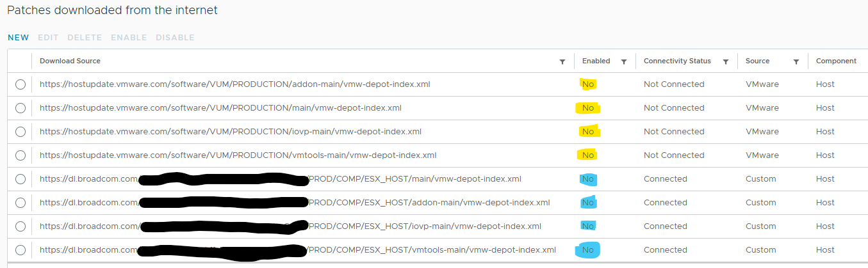
Task: Open filter for Connectivity Status column
Action: click(726, 61)
